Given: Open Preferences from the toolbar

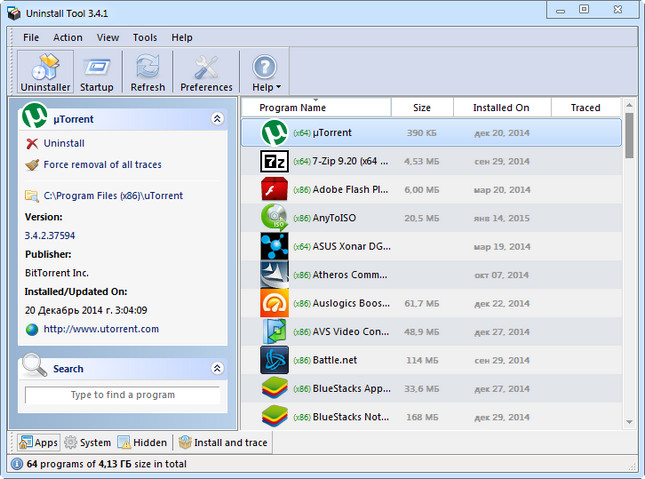Looking at the screenshot, I should point(206,73).
